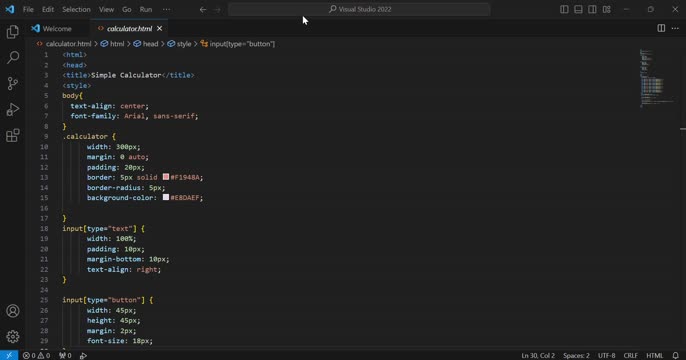
Task: Open the HTML language mode selector
Action: click(x=654, y=355)
